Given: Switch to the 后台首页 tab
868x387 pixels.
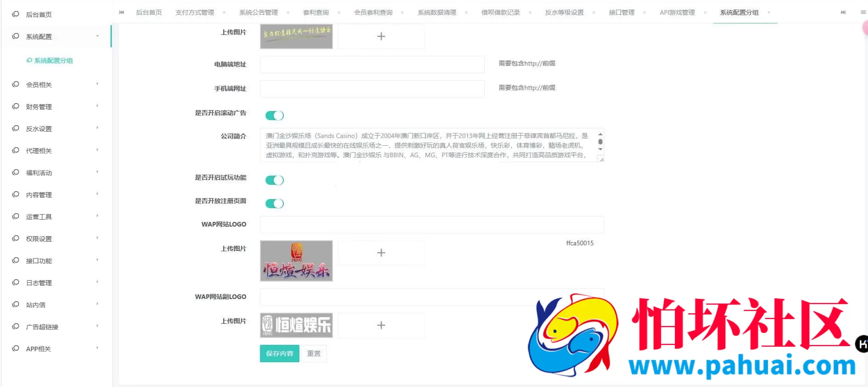Looking at the screenshot, I should 149,12.
